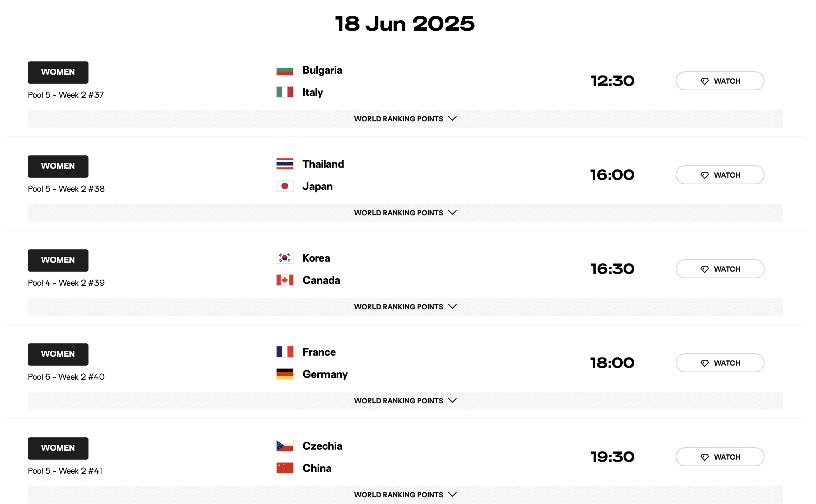Open the France team link
The height and width of the screenshot is (504, 816).
(319, 352)
